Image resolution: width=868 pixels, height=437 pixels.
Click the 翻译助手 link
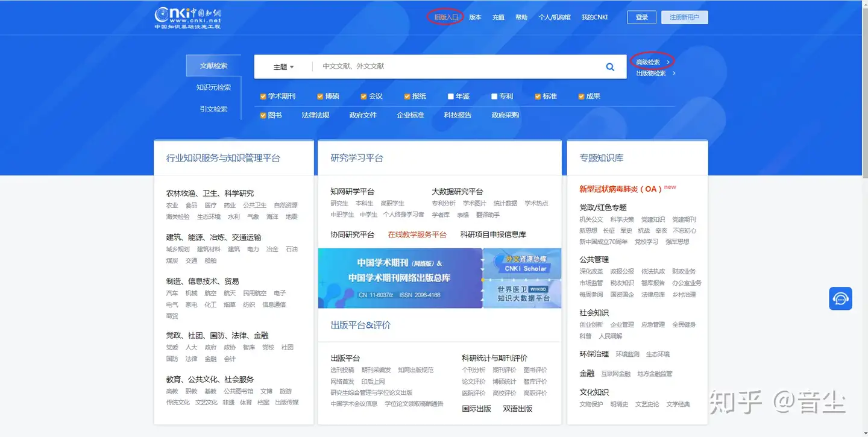488,215
